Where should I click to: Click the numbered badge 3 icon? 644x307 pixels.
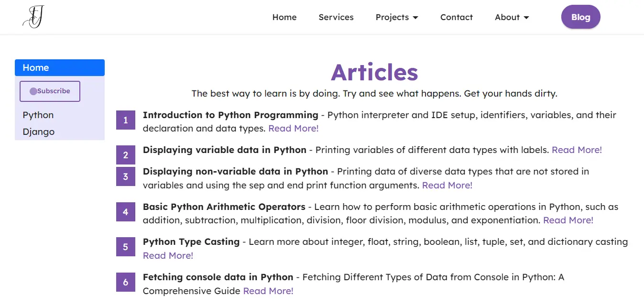(x=126, y=176)
